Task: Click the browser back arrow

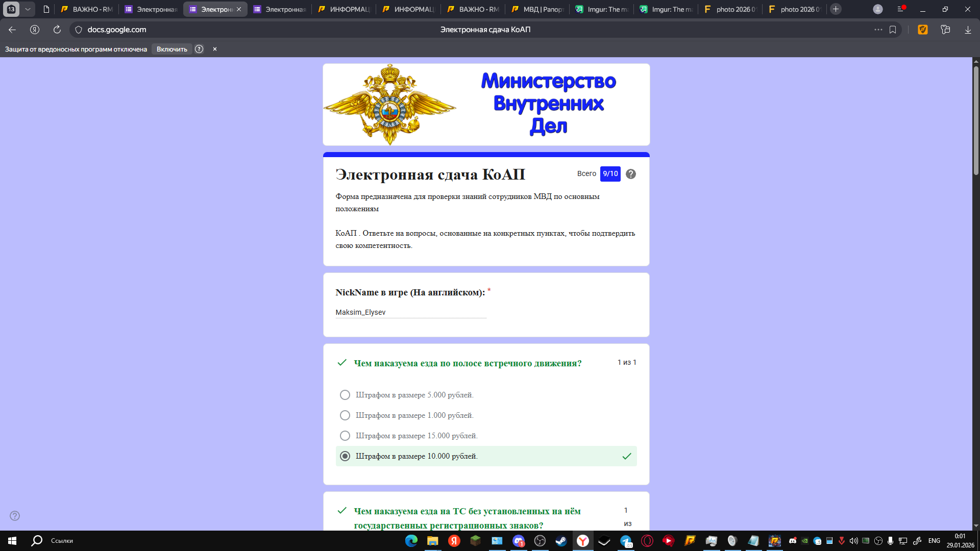Action: point(12,30)
